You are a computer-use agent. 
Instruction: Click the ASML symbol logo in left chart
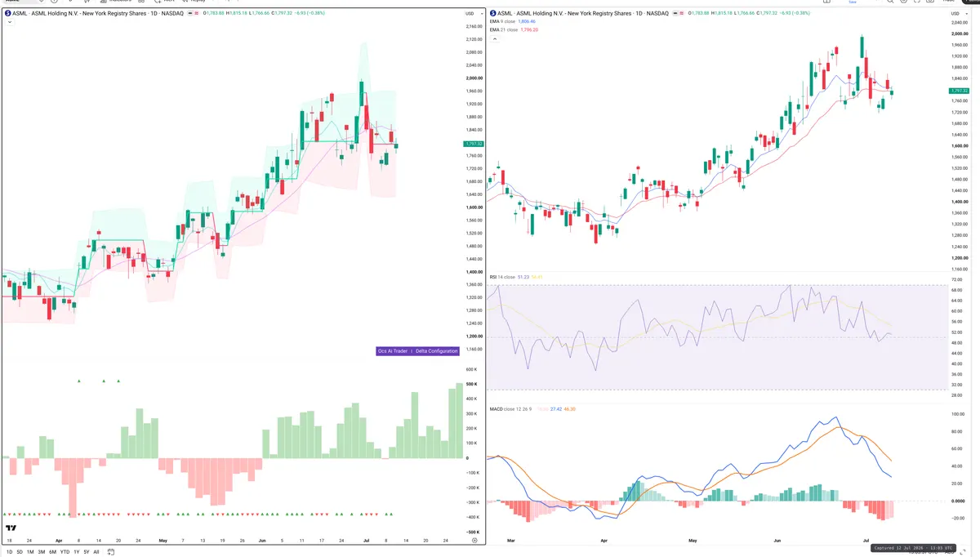pyautogui.click(x=8, y=13)
